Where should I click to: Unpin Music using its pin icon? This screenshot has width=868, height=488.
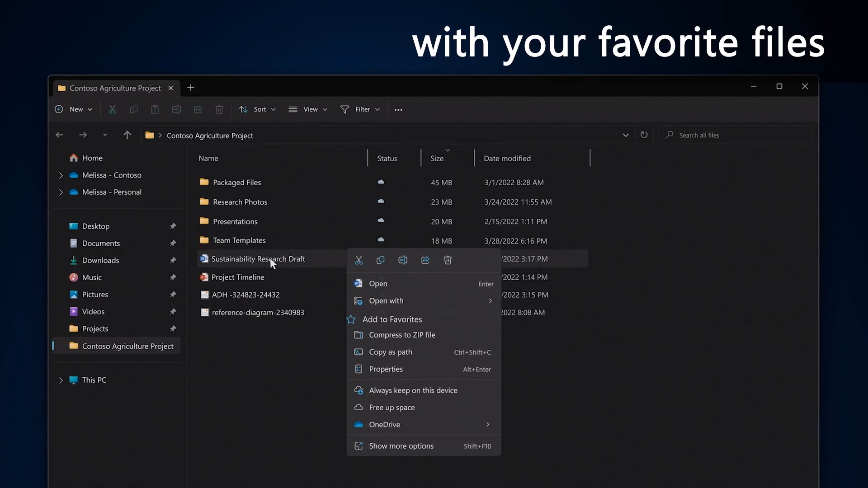[x=173, y=277]
